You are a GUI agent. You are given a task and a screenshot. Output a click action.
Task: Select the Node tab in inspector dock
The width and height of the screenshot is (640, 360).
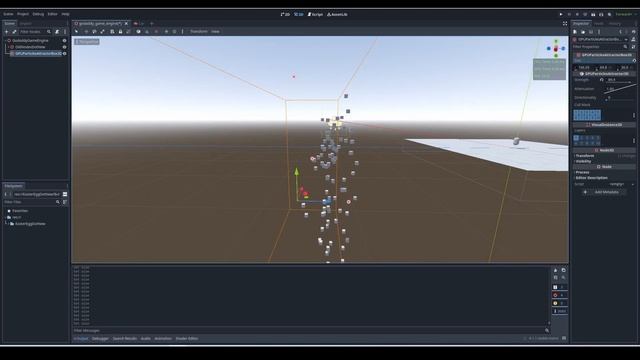pos(598,23)
